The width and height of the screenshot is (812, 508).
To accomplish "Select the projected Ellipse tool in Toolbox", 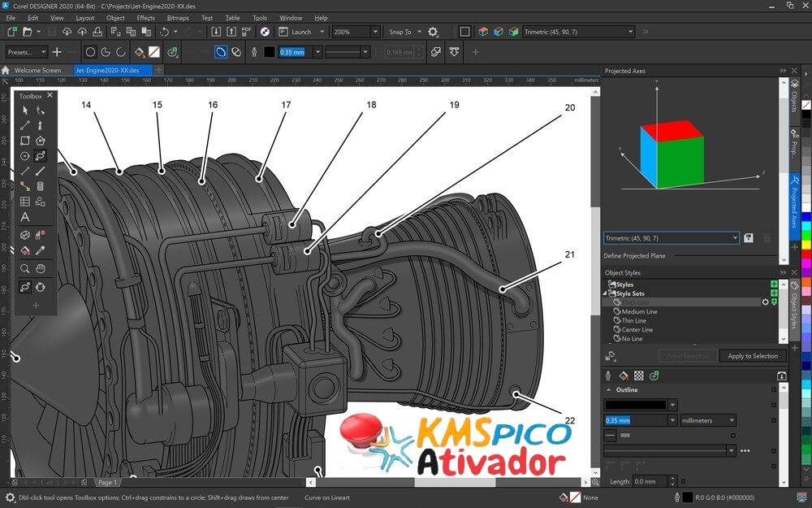I will point(40,155).
